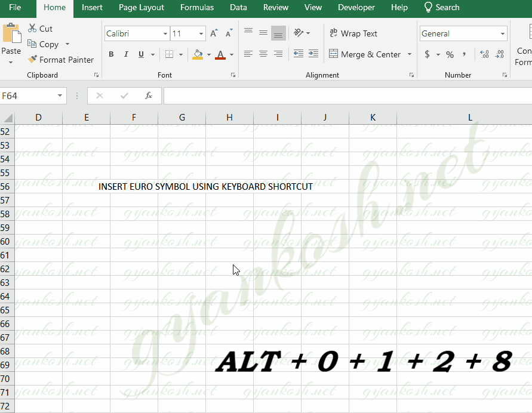This screenshot has width=532, height=413.
Task: Open Alignment settings dialog launcher
Action: 411,75
